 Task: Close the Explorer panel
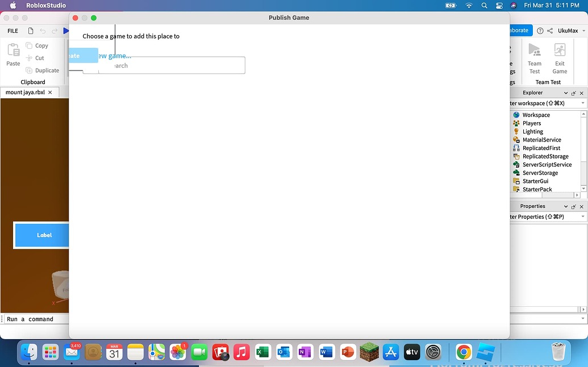pos(582,93)
